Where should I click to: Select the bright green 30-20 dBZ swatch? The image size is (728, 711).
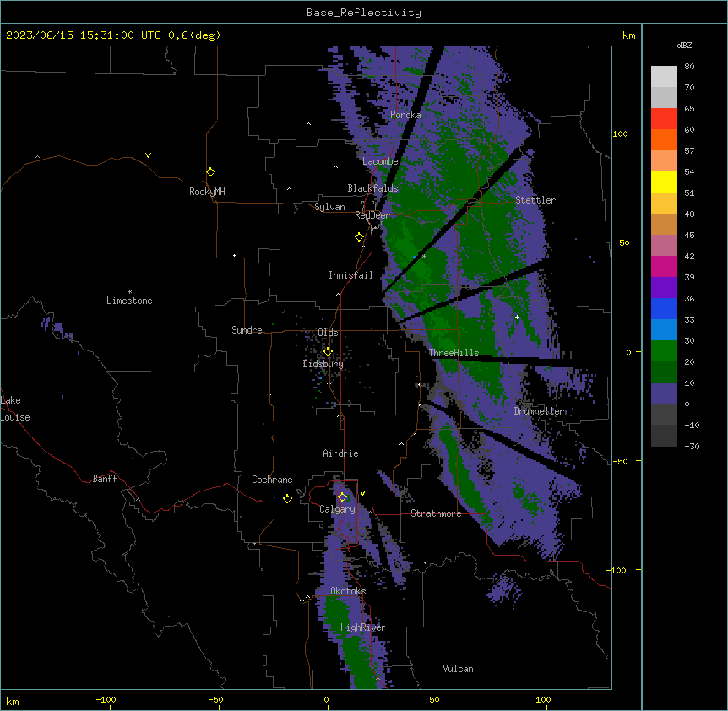coord(664,351)
